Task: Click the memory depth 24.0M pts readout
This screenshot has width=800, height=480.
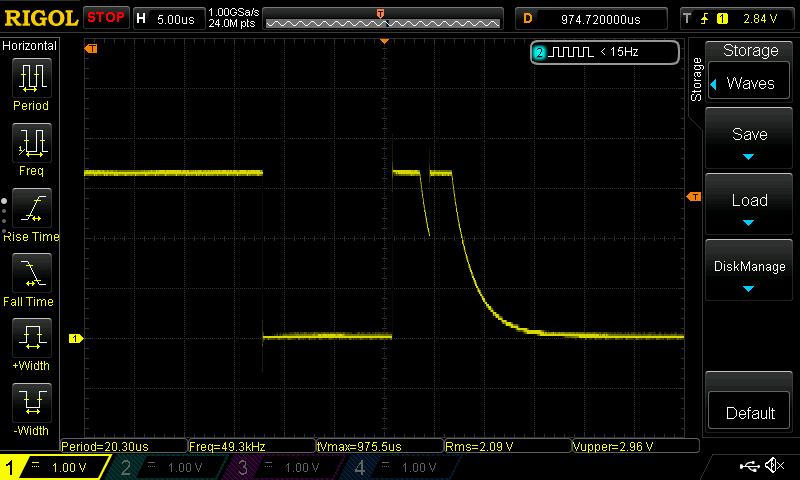Action: 232,23
